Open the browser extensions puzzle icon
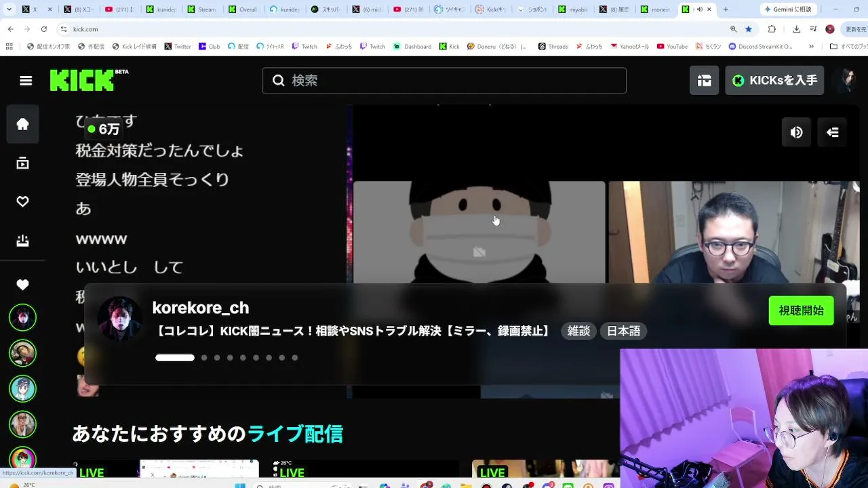Viewport: 868px width, 488px height. (x=772, y=29)
